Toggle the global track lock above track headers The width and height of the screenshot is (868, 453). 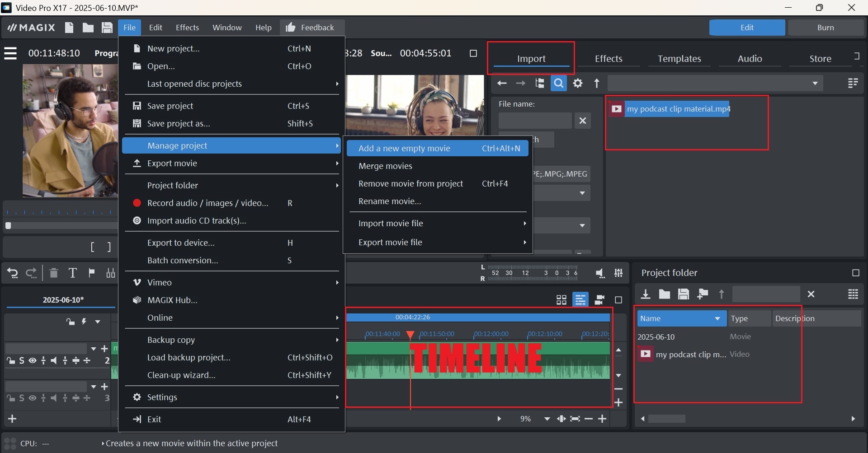(x=71, y=322)
